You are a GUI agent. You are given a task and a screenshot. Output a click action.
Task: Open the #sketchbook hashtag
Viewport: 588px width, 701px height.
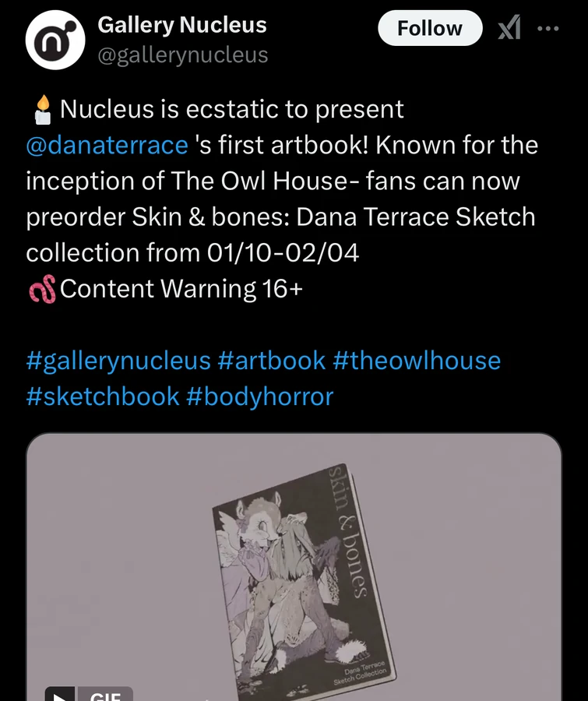click(x=102, y=396)
